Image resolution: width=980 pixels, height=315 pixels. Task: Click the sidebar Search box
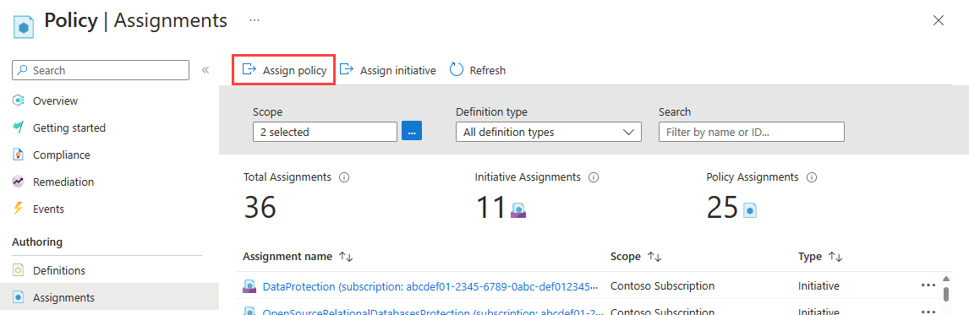101,70
